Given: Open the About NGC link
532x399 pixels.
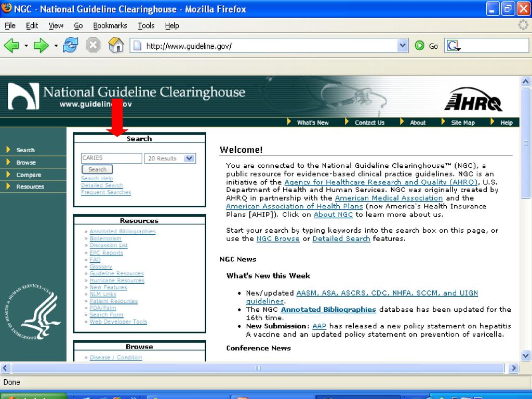Looking at the screenshot, I should tap(333, 215).
